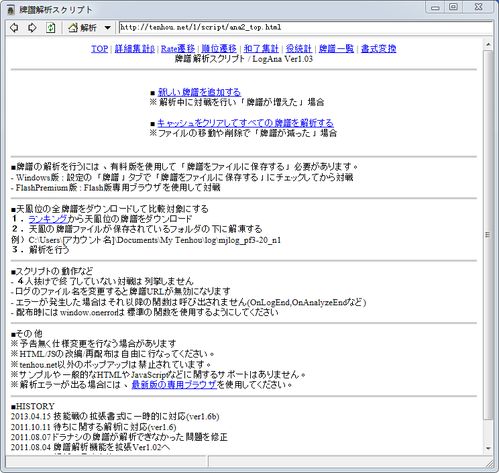
Task: Click the scrollbar down arrow
Action: (x=488, y=449)
